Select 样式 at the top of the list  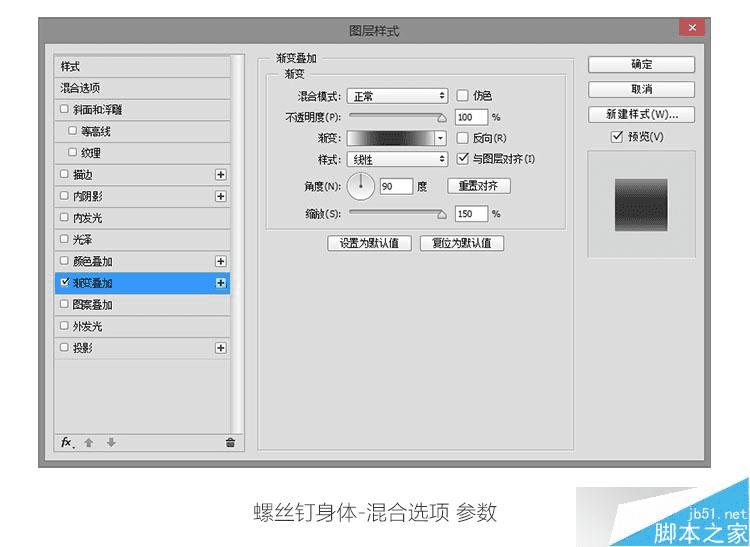coord(143,66)
